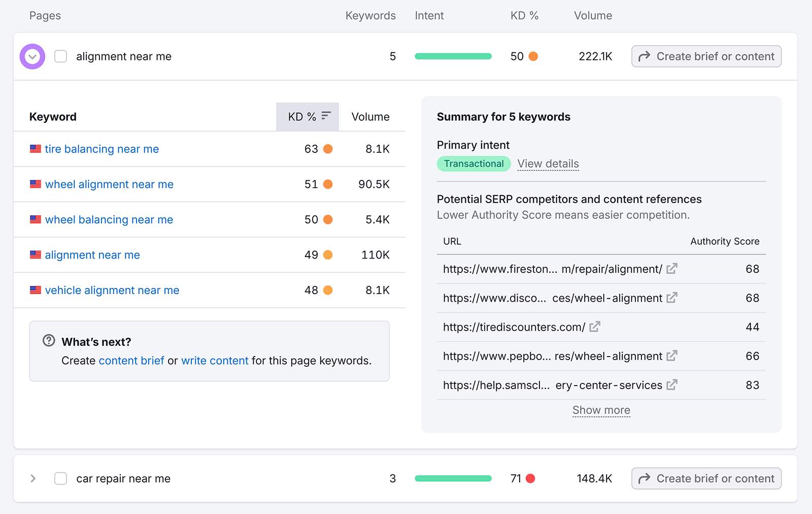Image resolution: width=812 pixels, height=514 pixels.
Task: Open View details next to Transactional
Action: pyautogui.click(x=548, y=164)
